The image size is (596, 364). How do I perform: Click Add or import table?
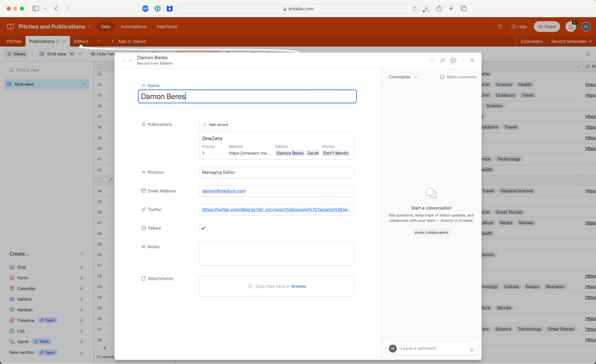128,41
